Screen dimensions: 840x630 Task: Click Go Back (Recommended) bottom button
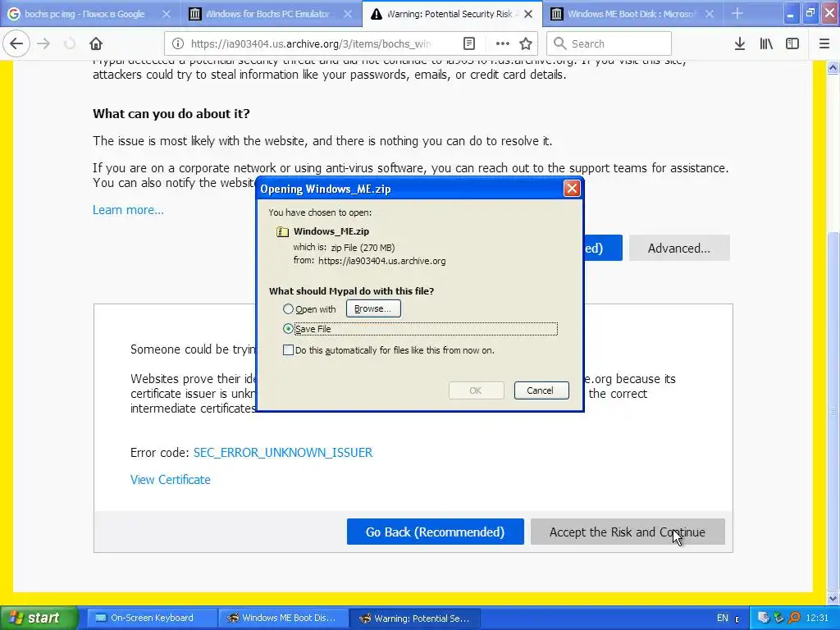pos(435,532)
